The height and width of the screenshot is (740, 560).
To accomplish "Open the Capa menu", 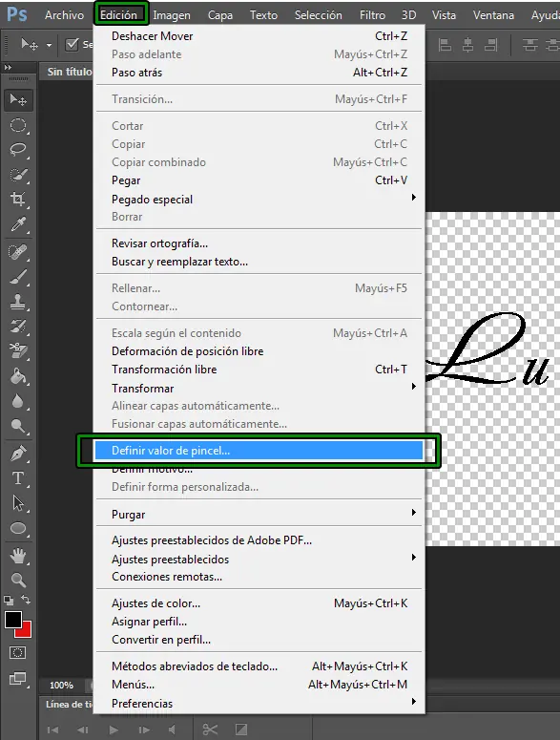I will (220, 15).
